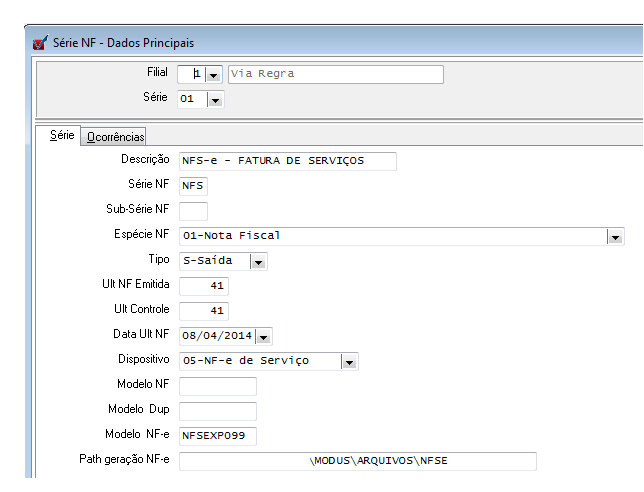Image resolution: width=644 pixels, height=492 pixels.
Task: Click the date text 08/04/2014
Action: point(216,336)
